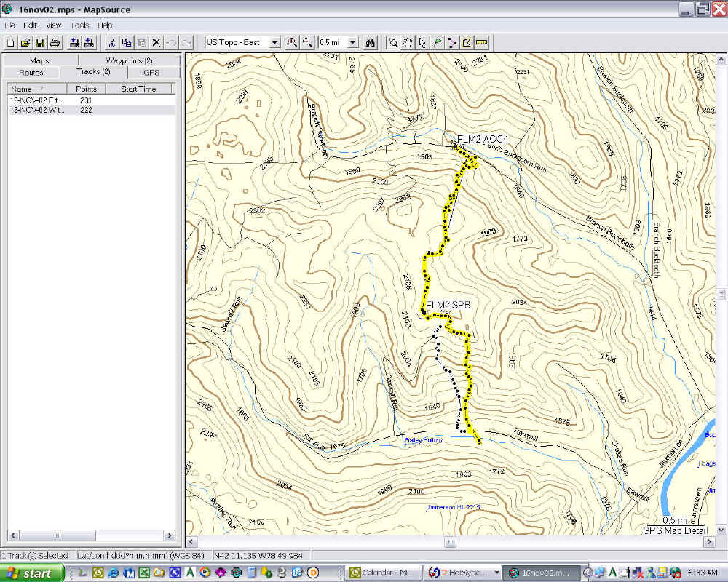Launch Excel from quick launch bar
728x582 pixels.
(144, 573)
